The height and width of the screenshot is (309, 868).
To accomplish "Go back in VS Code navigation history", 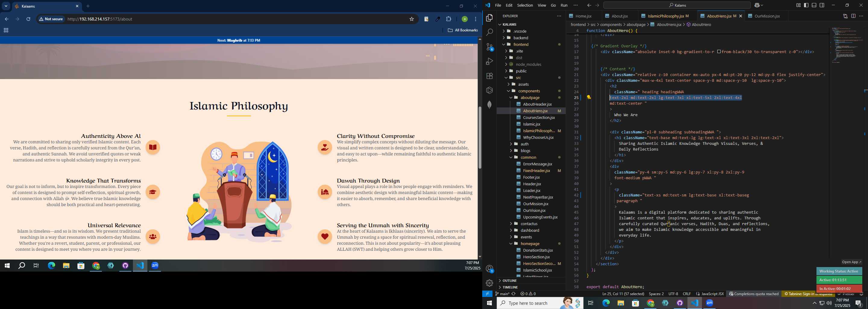I will [589, 5].
